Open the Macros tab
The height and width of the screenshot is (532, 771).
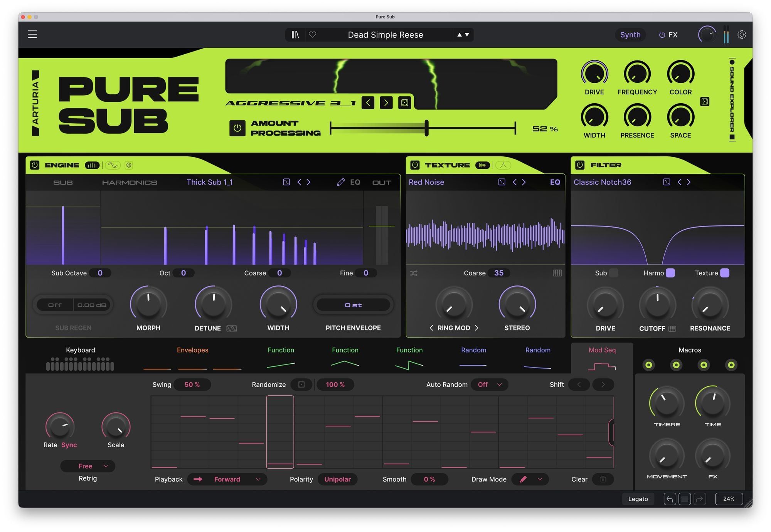pos(690,350)
